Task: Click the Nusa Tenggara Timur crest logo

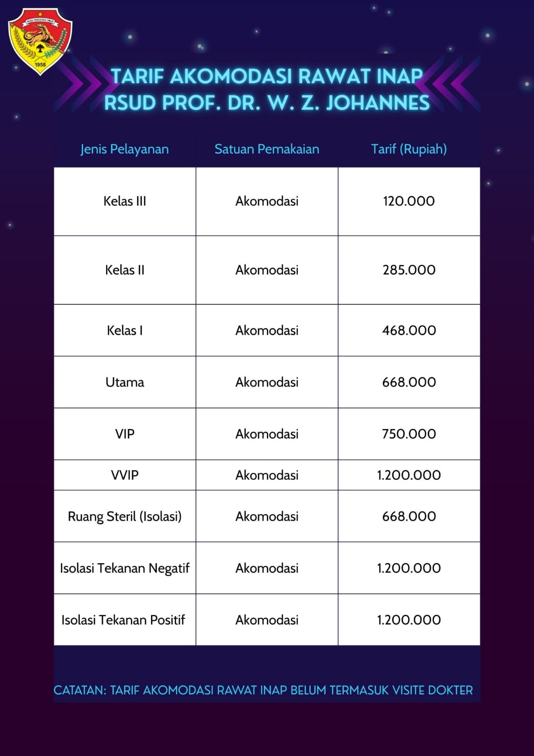Action: pos(40,43)
